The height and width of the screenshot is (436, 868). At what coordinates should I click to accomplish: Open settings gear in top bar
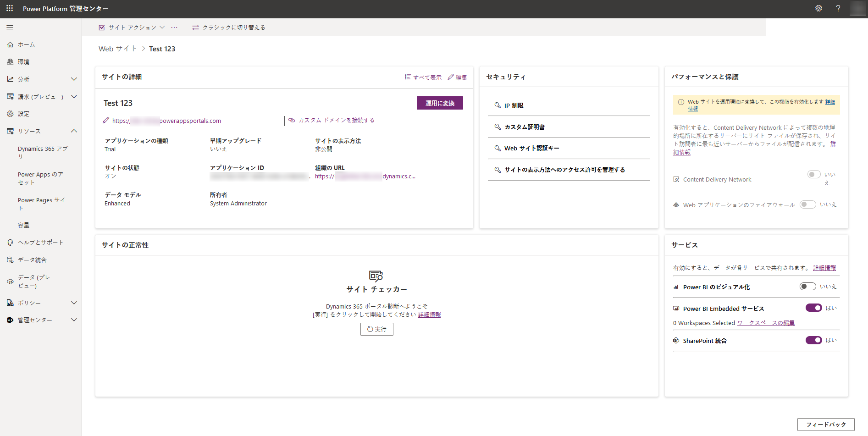coord(818,8)
